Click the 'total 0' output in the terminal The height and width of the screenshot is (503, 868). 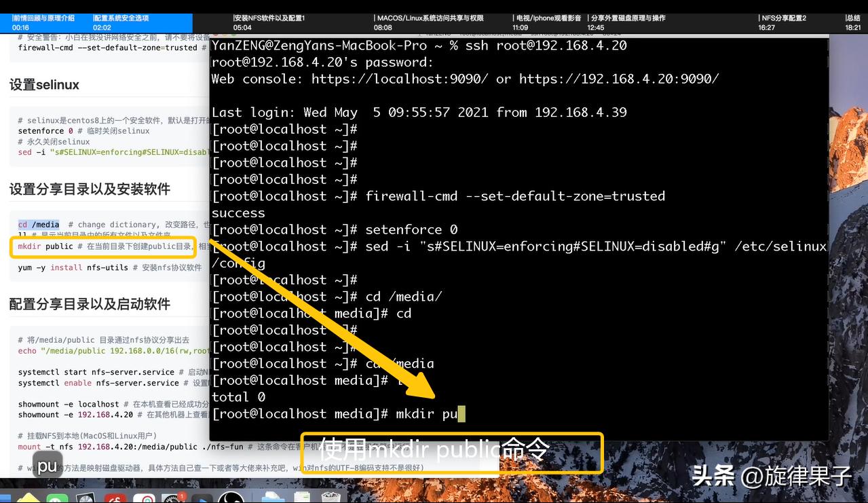(x=238, y=396)
